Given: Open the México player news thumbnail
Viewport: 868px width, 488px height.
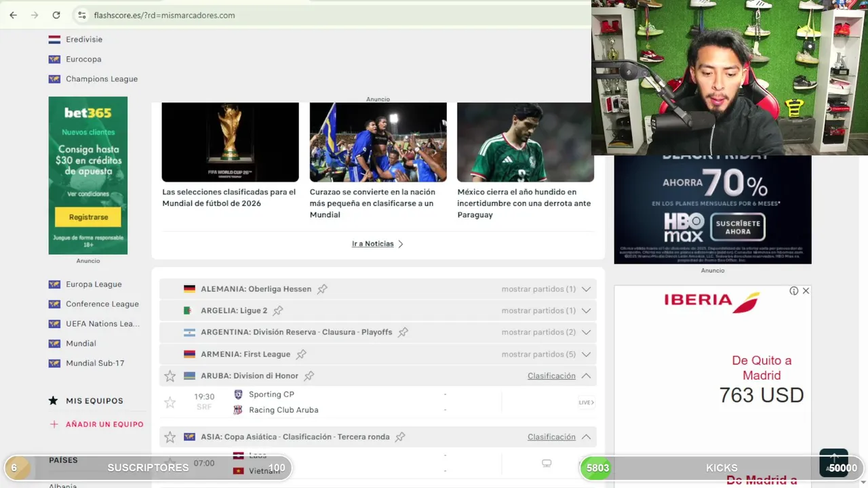Looking at the screenshot, I should pos(526,142).
